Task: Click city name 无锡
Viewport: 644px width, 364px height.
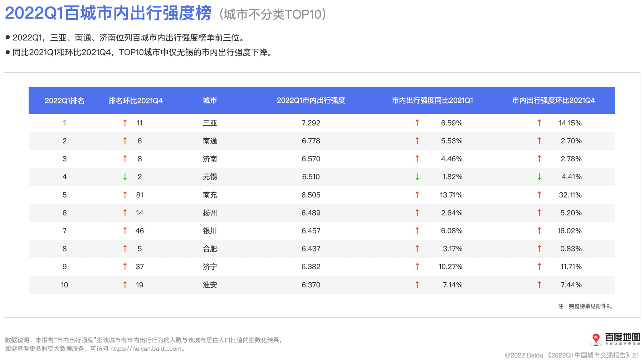Action: pos(210,177)
